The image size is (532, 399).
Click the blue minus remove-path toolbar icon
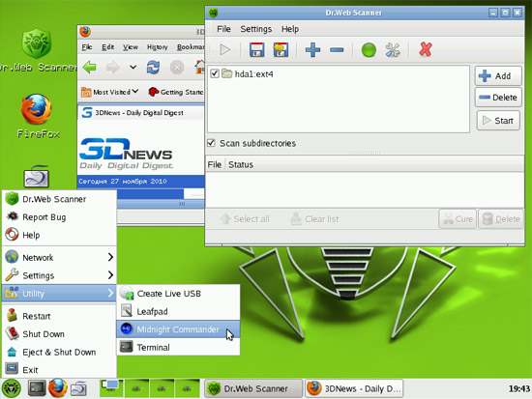coord(337,50)
